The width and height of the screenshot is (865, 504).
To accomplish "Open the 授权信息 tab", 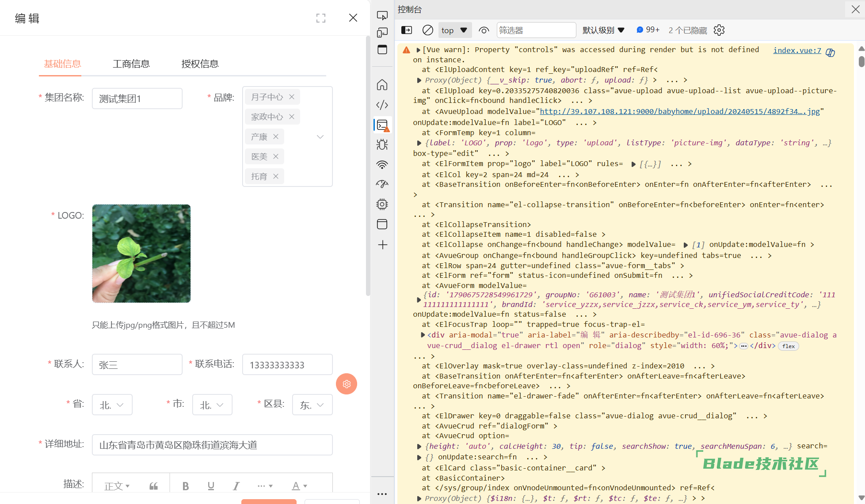I will tap(200, 64).
